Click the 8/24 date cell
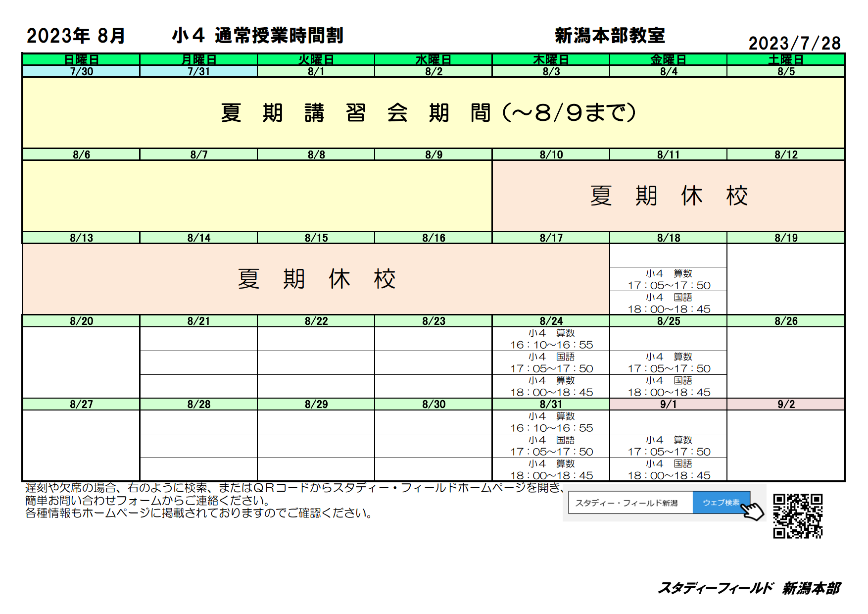 point(551,321)
